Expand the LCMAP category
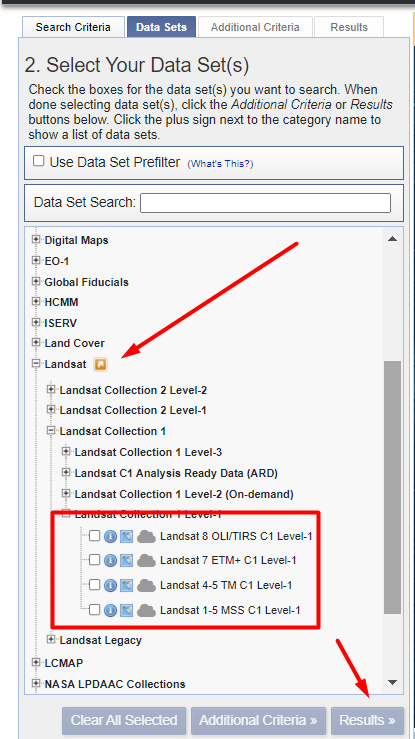Screen dimensions: 415x739 click(x=36, y=662)
